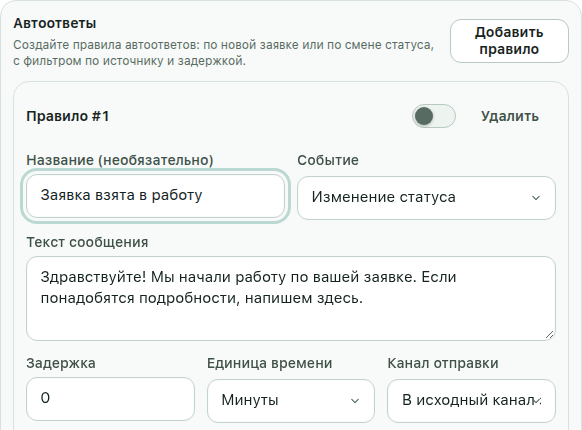Screen dimensions: 582x430
Task: Open the "Событие" dropdown
Action: pyautogui.click(x=426, y=198)
